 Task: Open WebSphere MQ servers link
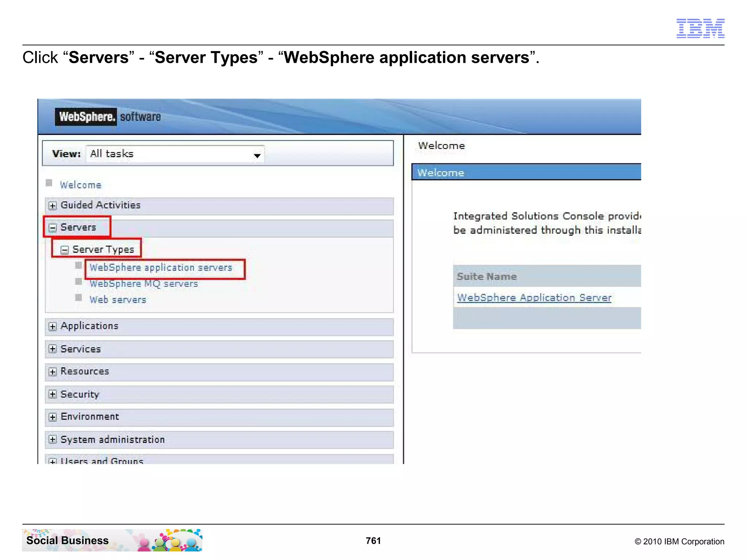(144, 284)
